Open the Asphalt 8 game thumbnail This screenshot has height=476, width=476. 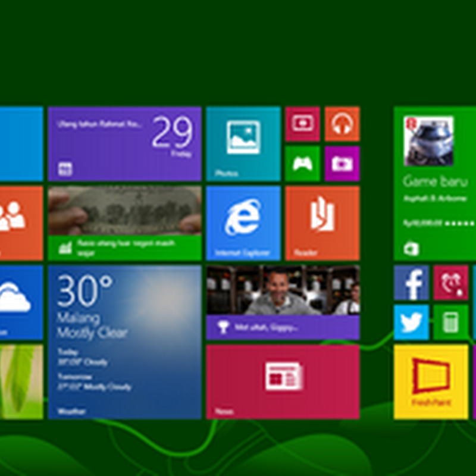(428, 141)
